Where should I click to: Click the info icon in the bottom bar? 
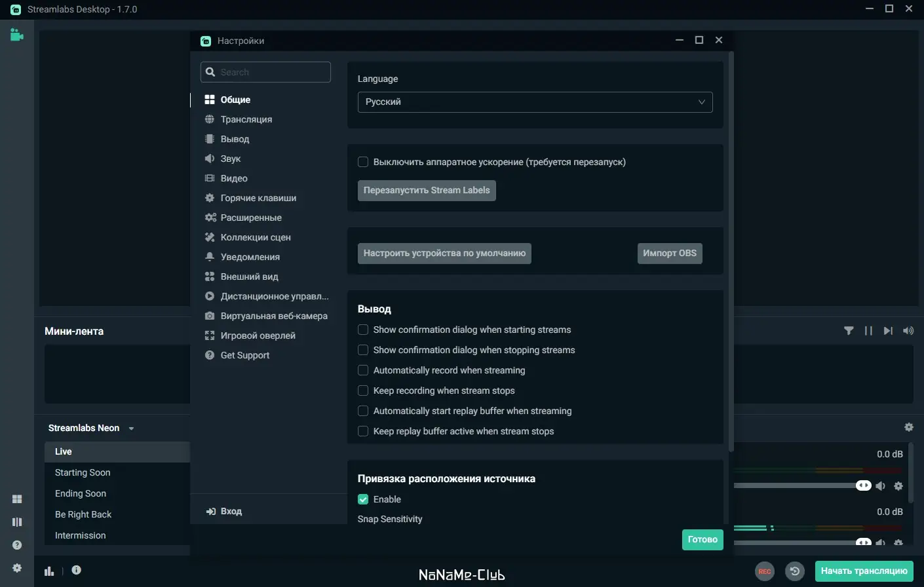click(x=76, y=570)
